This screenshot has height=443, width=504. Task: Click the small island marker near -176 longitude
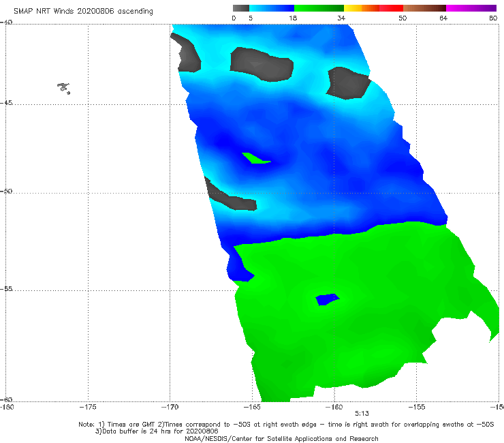point(63,88)
